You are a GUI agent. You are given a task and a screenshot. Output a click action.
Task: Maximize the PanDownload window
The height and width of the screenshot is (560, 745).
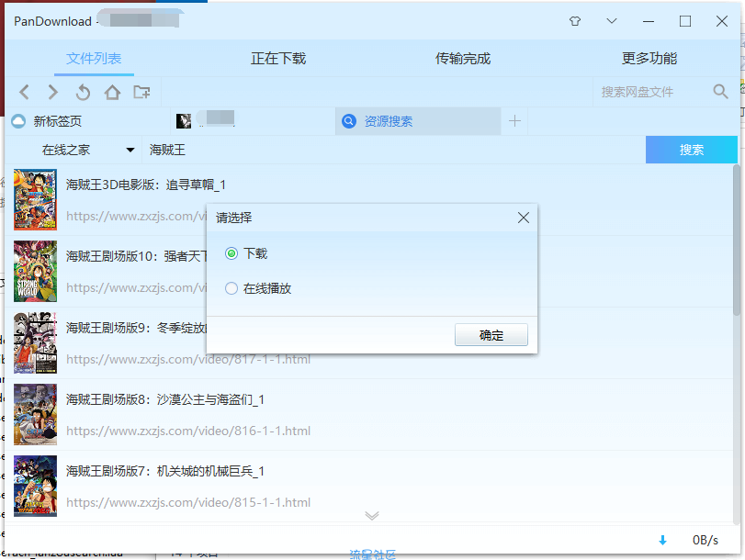coord(685,21)
